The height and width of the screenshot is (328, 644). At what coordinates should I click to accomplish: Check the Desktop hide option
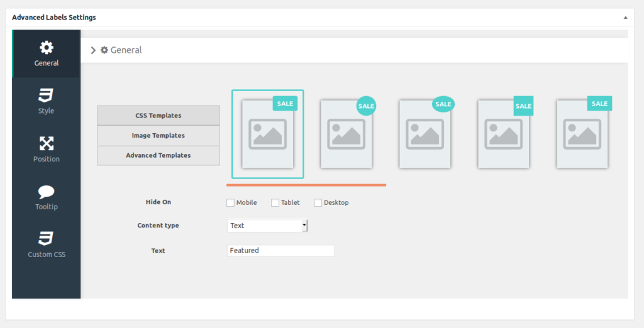coord(318,202)
